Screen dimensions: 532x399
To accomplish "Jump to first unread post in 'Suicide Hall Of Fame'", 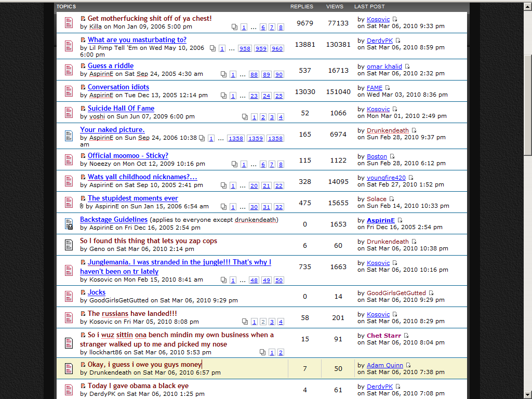I will click(x=83, y=109).
